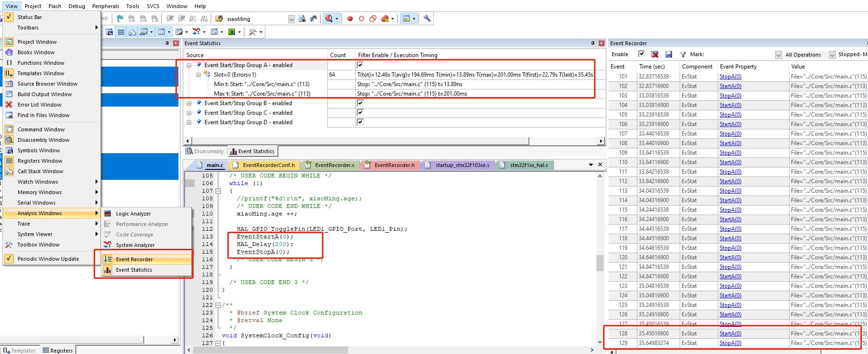Click the Event Statistics horizontal scrollbar
Screen dimensions: 868x354
(x=395, y=141)
